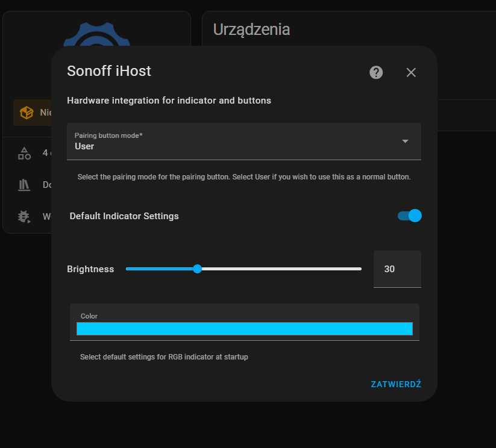The height and width of the screenshot is (448, 496).
Task: Click the shapes entities icon in sidebar
Action: 24,154
